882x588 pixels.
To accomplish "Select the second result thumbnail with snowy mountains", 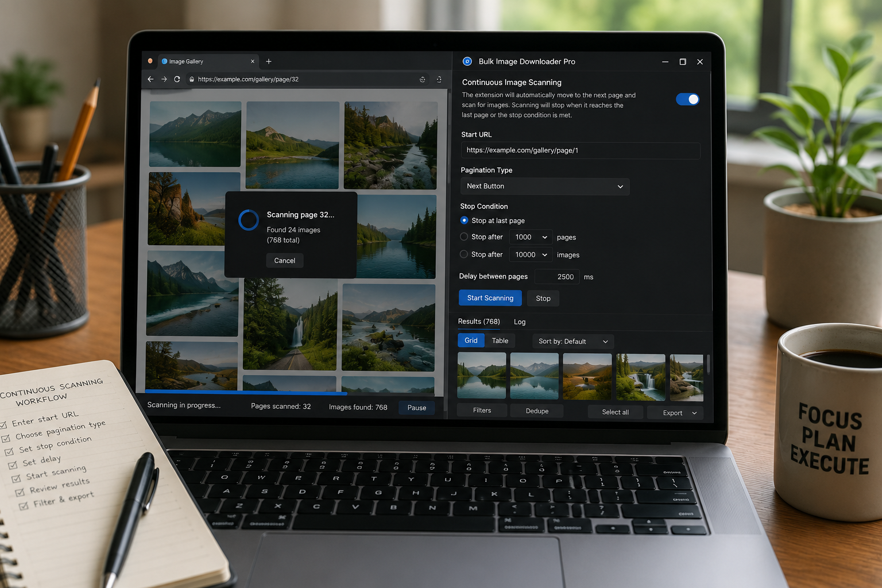I will pyautogui.click(x=535, y=377).
